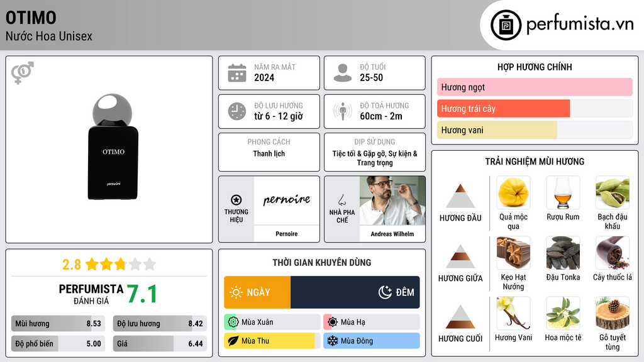Screen dimensions: 644x362
Task: Click the TRẢI NGHIỆM MÙI HƯƠNG heading
Action: click(x=535, y=162)
